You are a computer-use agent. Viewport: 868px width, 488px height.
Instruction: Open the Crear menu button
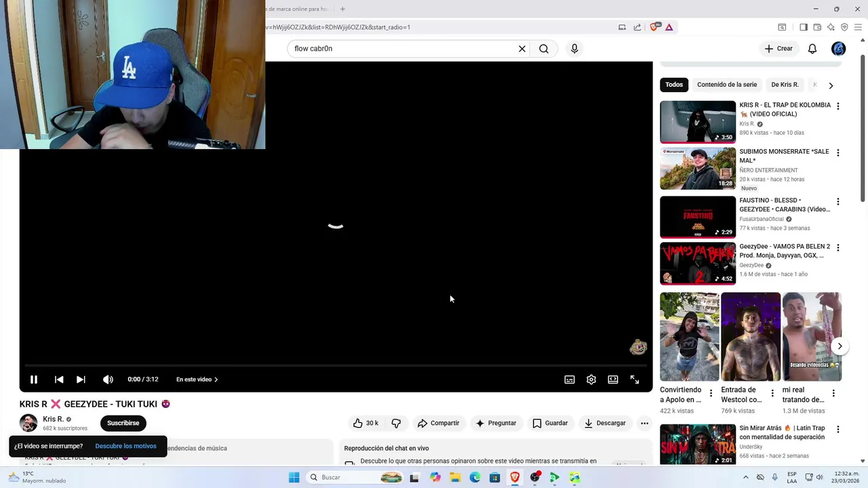click(778, 49)
